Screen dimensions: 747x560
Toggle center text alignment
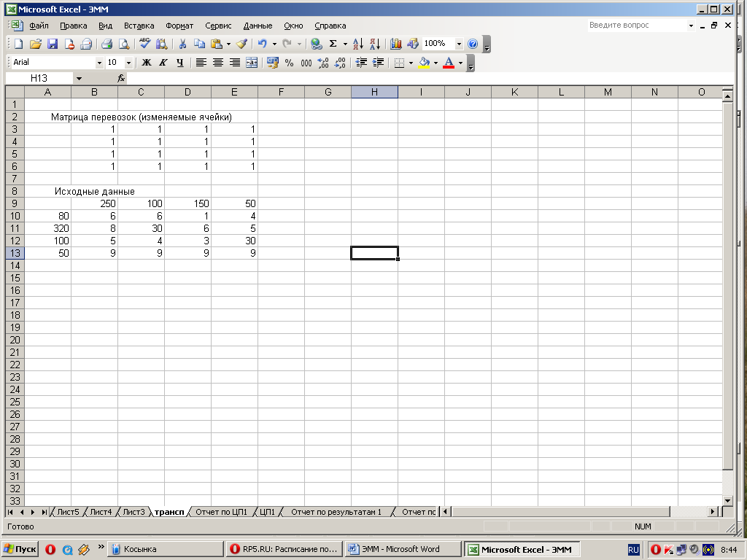click(217, 63)
